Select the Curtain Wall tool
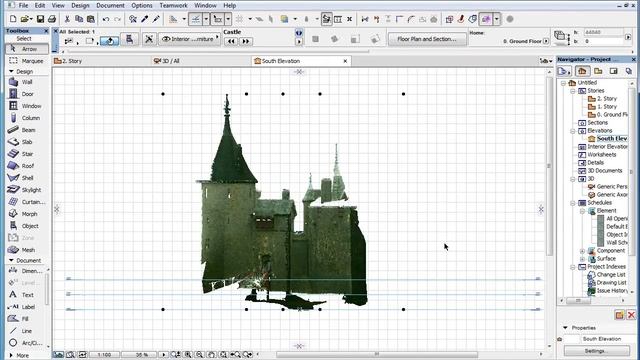Image resolution: width=640 pixels, height=360 pixels. [x=27, y=202]
